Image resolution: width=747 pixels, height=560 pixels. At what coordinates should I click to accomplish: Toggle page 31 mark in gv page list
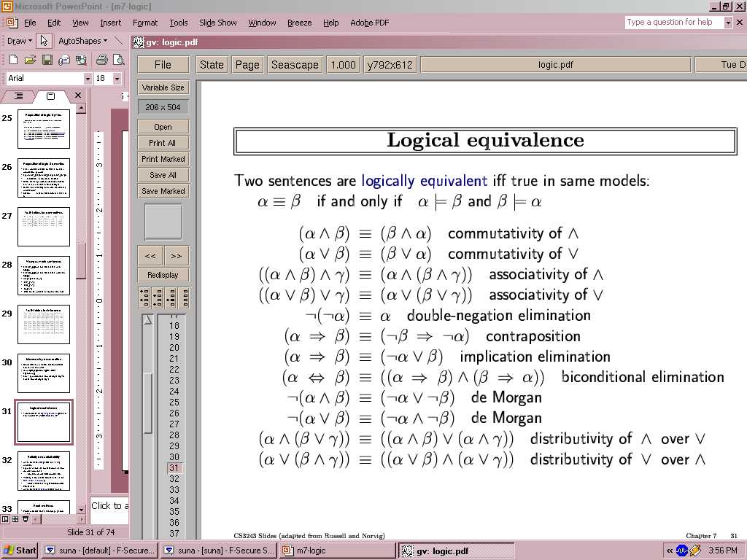click(174, 468)
